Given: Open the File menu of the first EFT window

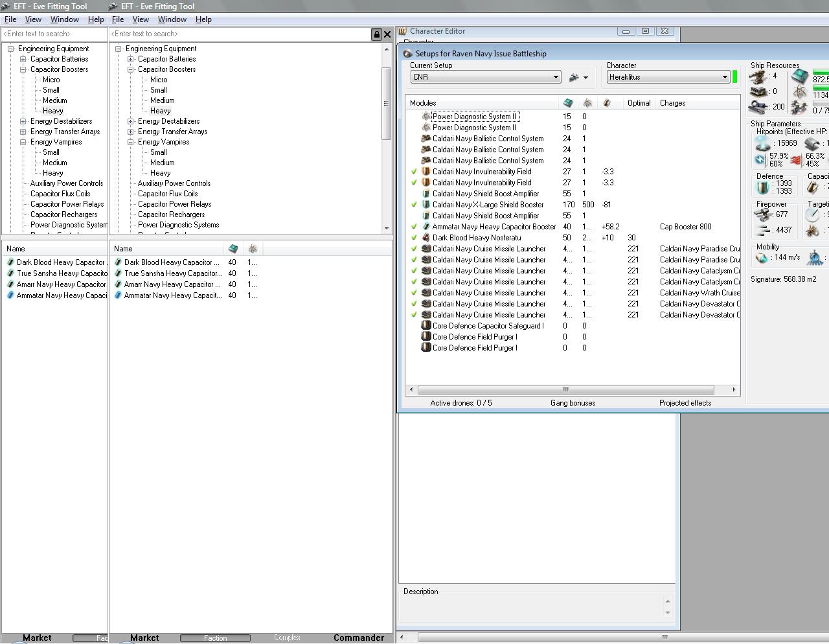Looking at the screenshot, I should click(10, 19).
